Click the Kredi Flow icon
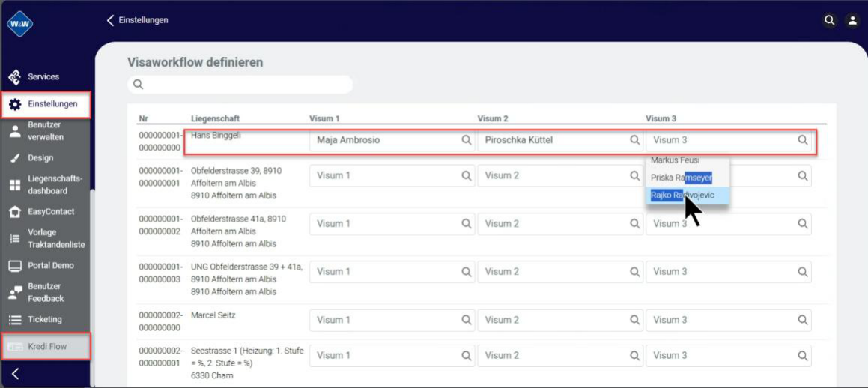Screen dimensions: 868x388 [x=15, y=347]
